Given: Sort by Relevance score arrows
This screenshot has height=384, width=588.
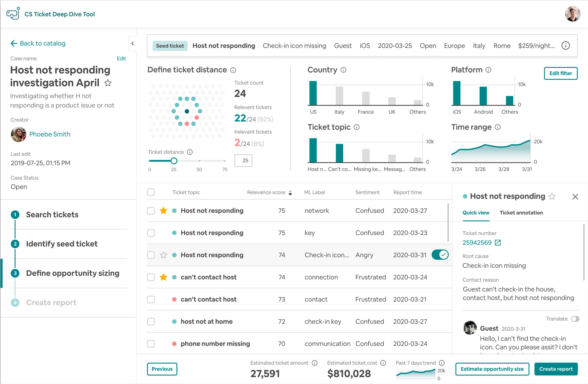Looking at the screenshot, I should (290, 193).
